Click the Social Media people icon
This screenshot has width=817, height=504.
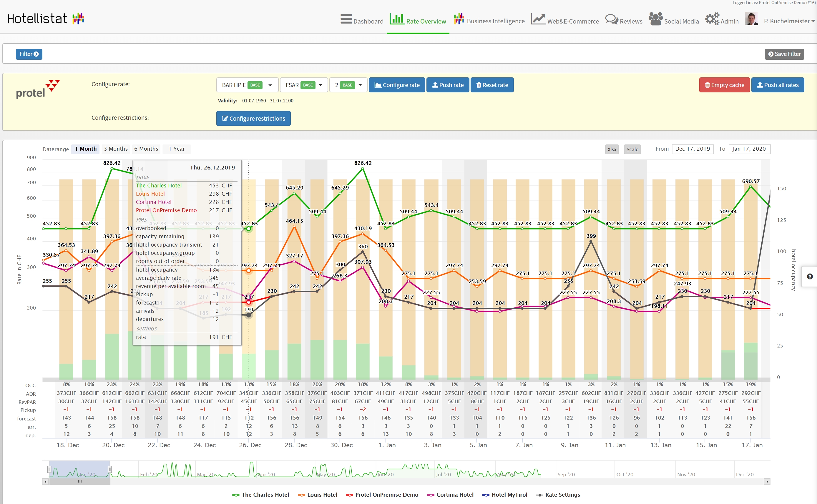click(655, 19)
